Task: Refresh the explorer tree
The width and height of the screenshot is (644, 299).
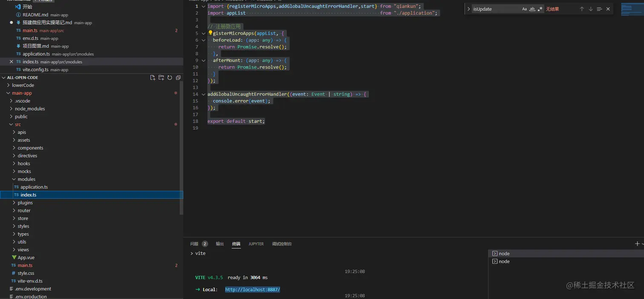Action: (170, 78)
